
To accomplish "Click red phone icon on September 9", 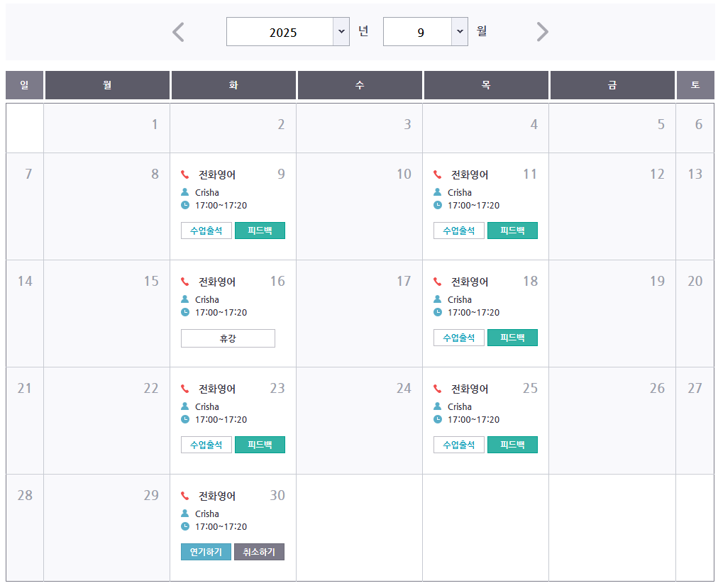I will pos(185,174).
